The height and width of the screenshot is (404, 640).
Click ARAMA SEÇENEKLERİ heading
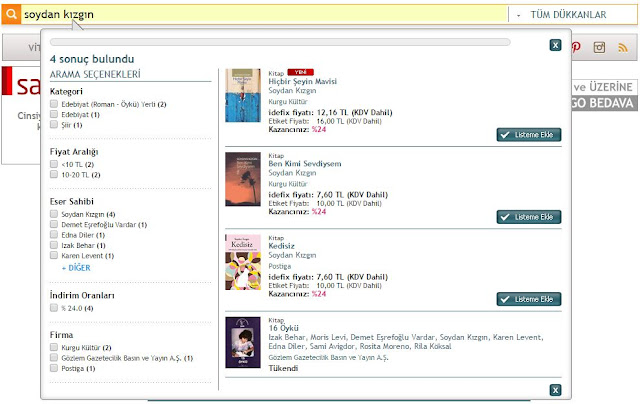coord(95,74)
